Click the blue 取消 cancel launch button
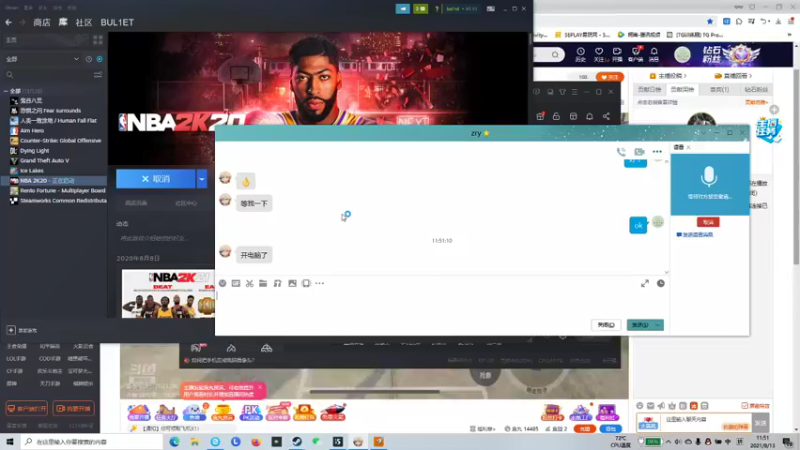Viewport: 800px width, 450px height. [156, 179]
